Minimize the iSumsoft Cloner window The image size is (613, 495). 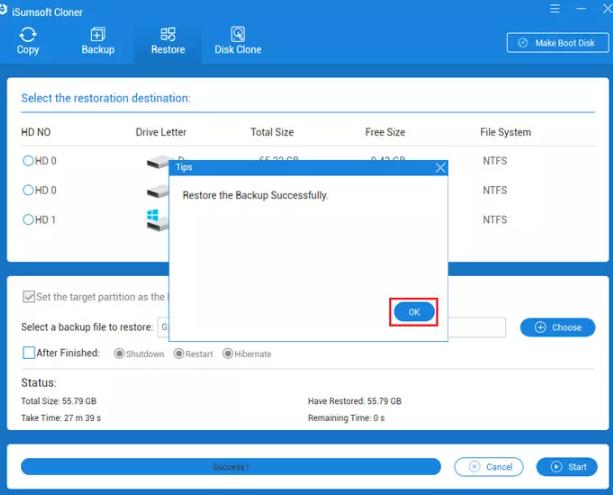click(581, 9)
